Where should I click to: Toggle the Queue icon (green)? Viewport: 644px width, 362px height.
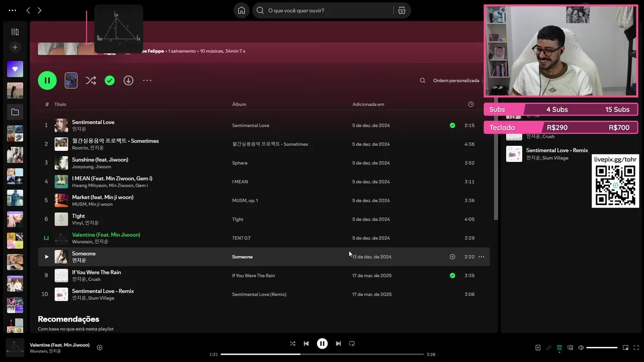click(559, 347)
